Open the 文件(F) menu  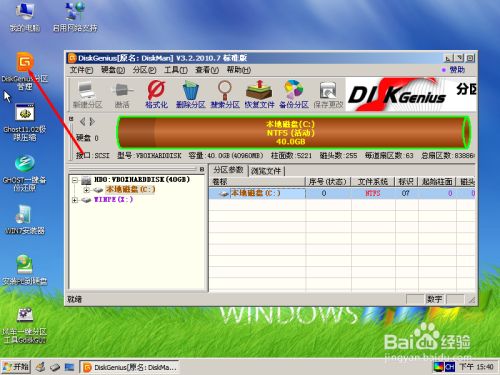click(81, 70)
